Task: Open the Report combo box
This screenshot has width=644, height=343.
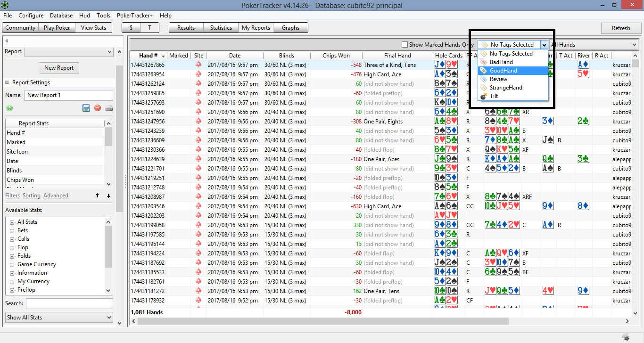Action: coord(69,51)
